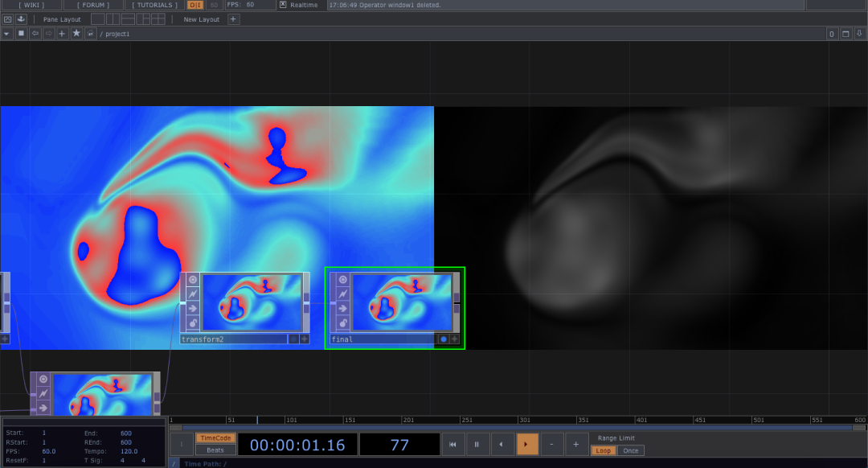Image resolution: width=868 pixels, height=468 pixels.
Task: Click the network back arrow icon
Action: click(x=35, y=34)
